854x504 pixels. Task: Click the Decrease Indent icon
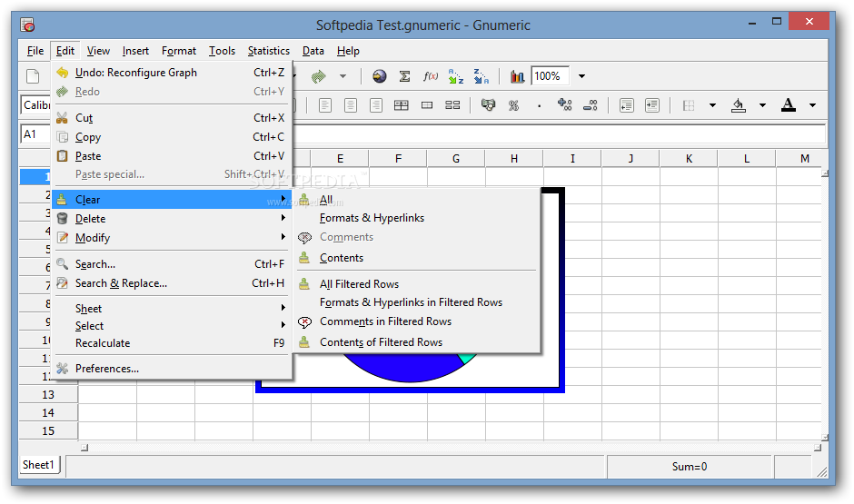click(627, 105)
